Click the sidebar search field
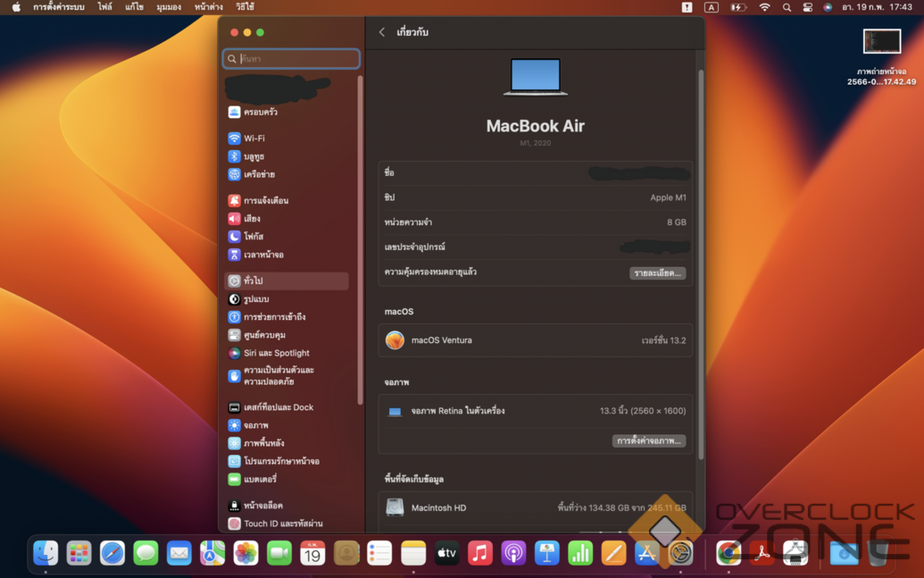 pyautogui.click(x=292, y=59)
